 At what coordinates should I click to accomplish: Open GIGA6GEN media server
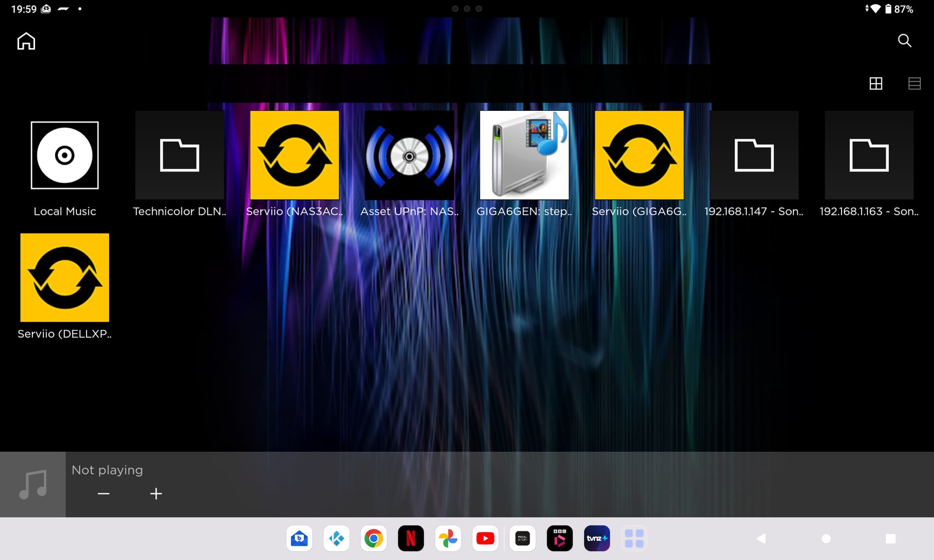coord(524,156)
